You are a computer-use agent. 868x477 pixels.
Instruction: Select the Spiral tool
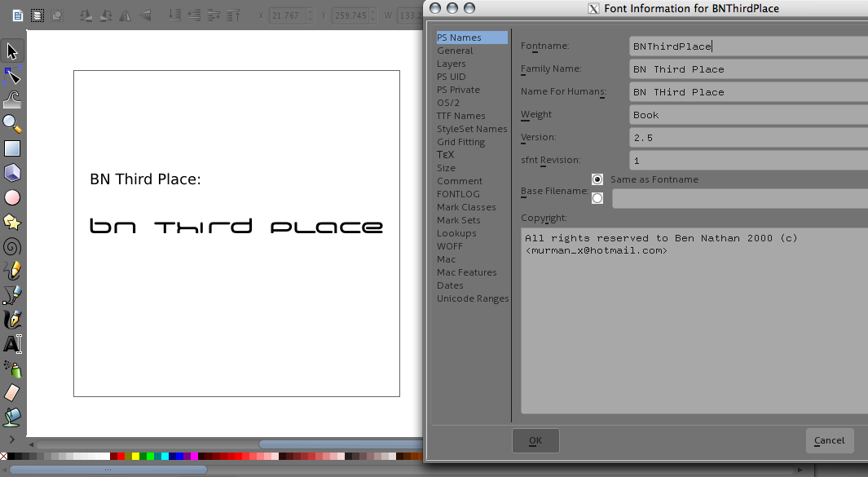pos(11,246)
